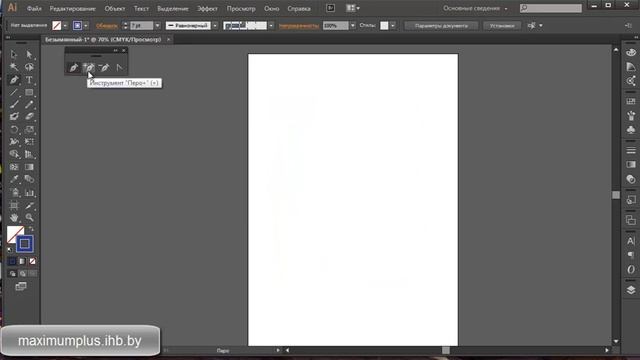Open fill color dropdown in control bar
The width and height of the screenshot is (640, 360).
point(65,26)
